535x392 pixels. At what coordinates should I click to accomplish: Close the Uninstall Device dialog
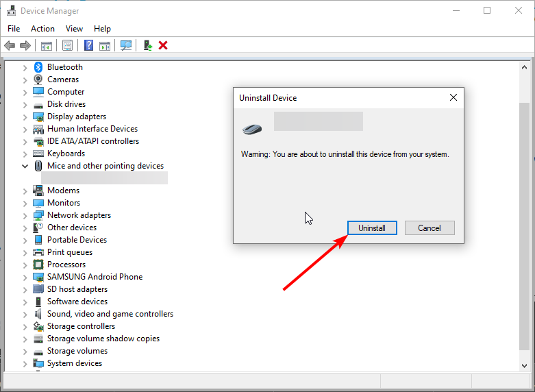coord(453,98)
